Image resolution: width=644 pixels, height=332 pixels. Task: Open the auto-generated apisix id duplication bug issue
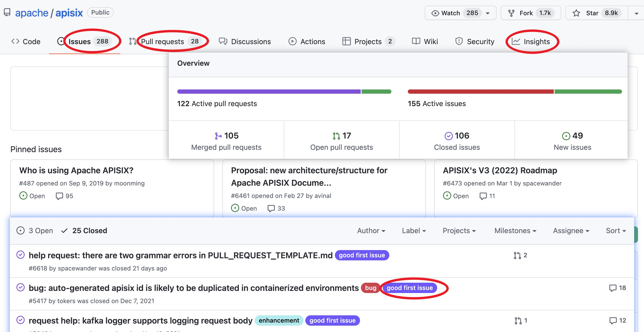(x=193, y=288)
